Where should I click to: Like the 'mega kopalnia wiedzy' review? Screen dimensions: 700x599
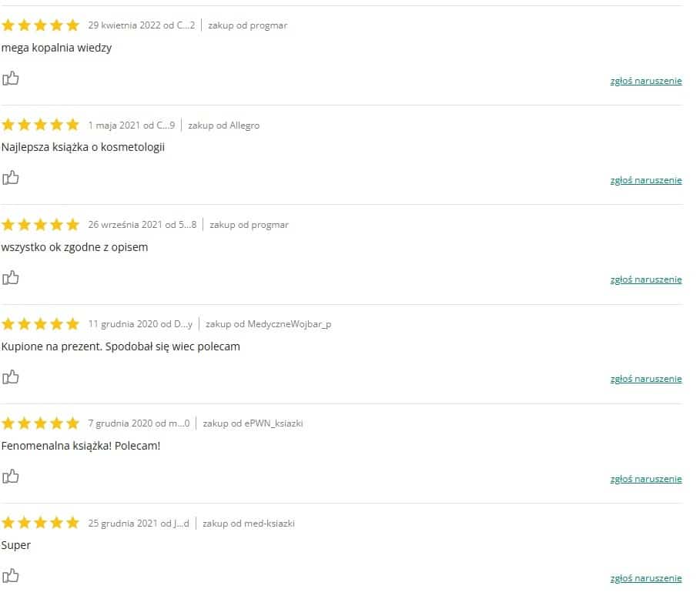click(11, 79)
